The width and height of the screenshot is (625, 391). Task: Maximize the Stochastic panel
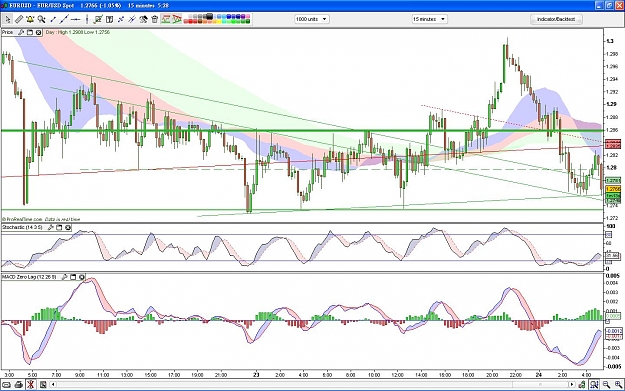tap(59, 228)
